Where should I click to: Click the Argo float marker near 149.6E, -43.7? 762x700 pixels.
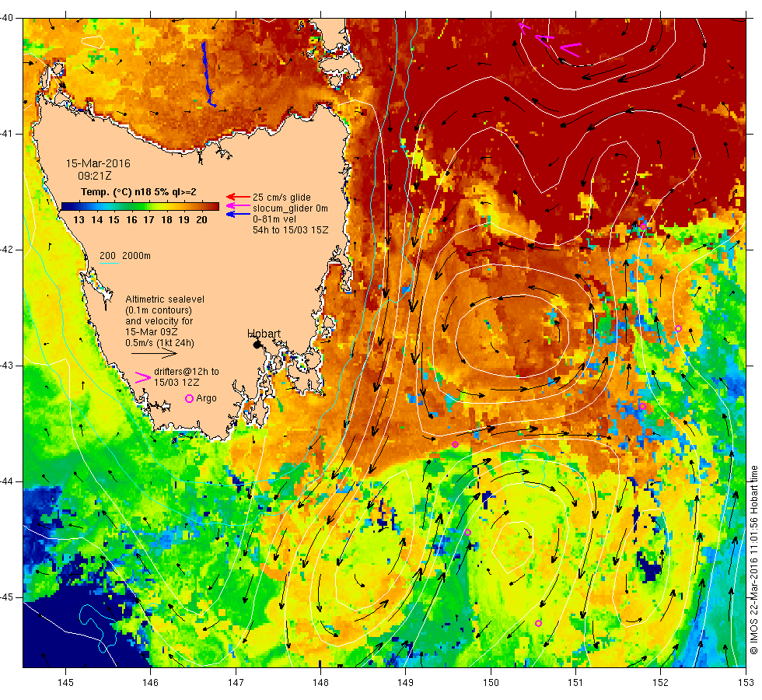[x=456, y=444]
